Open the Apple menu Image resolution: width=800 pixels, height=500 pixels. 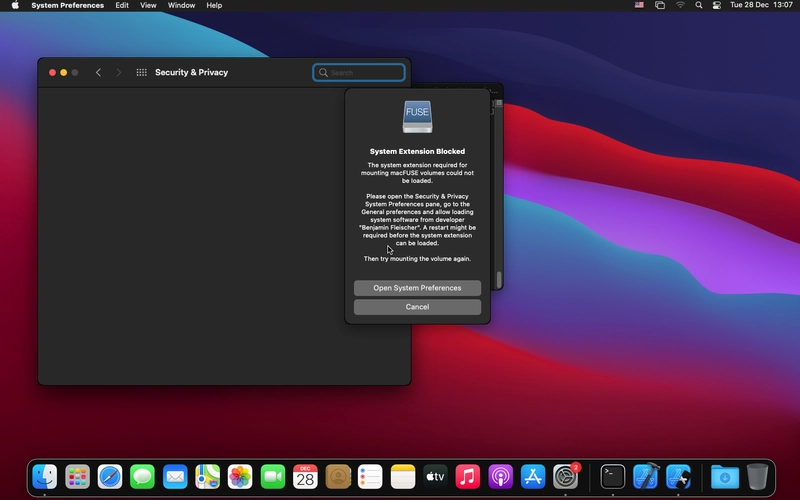(15, 5)
